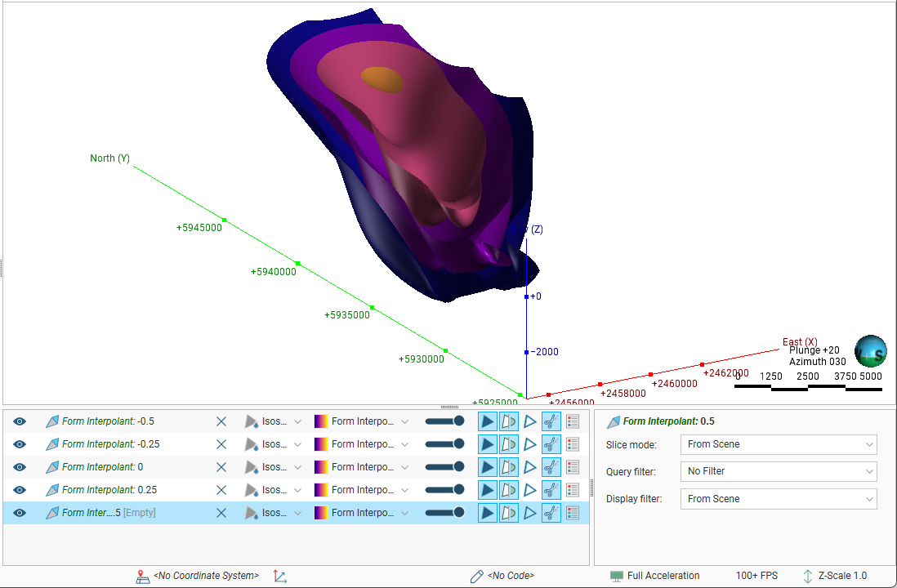Expand the Query filter dropdown
The image size is (897, 588).
[778, 471]
